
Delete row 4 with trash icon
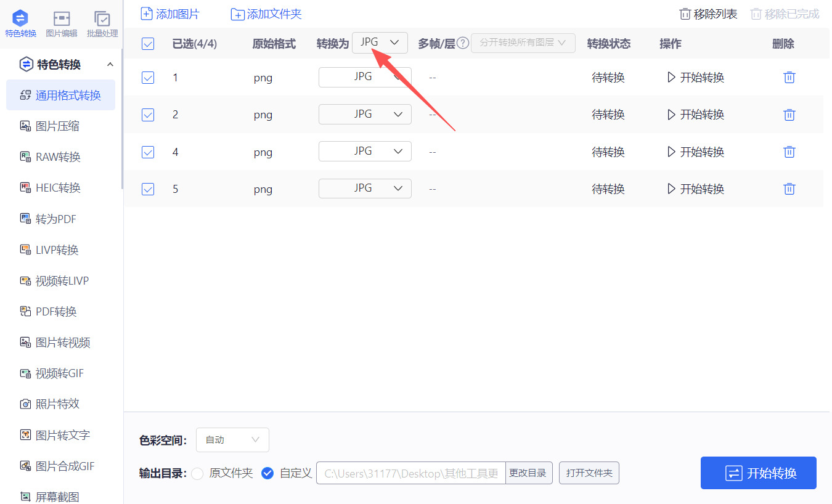pos(789,152)
